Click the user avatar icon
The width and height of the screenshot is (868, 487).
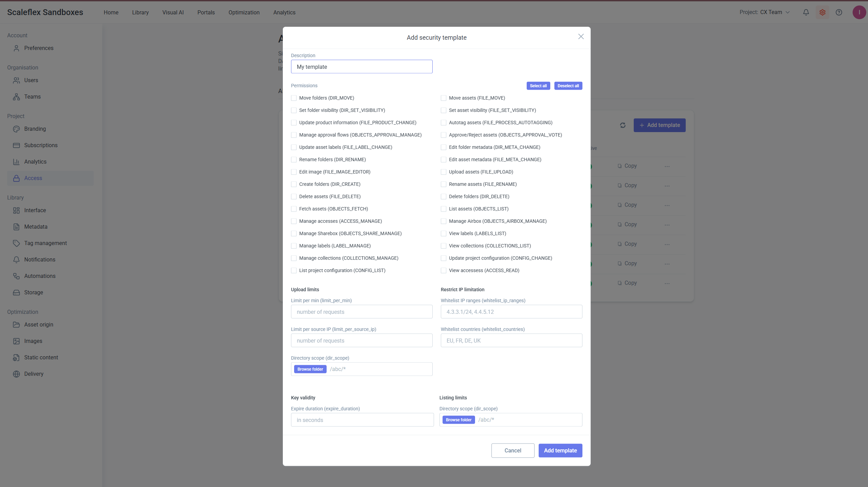859,12
